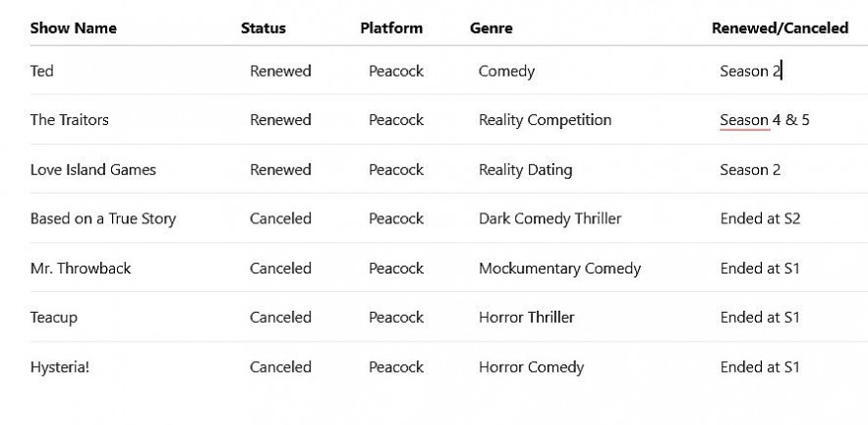Viewport: 868px width, 425px height.
Task: Click the Status column header
Action: (x=263, y=29)
